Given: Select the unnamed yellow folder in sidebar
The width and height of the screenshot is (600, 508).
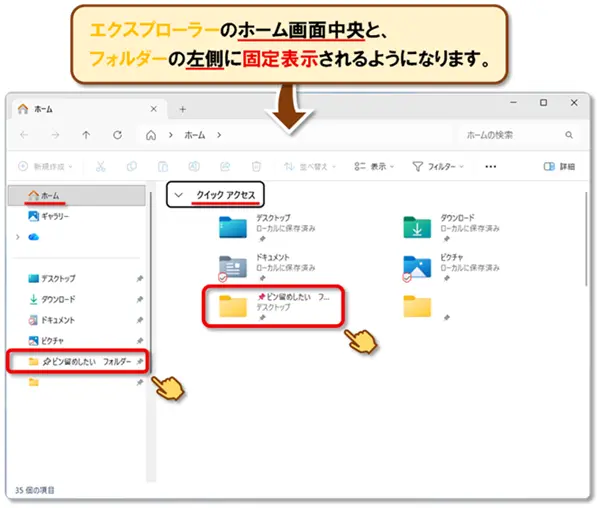Looking at the screenshot, I should click(x=34, y=382).
